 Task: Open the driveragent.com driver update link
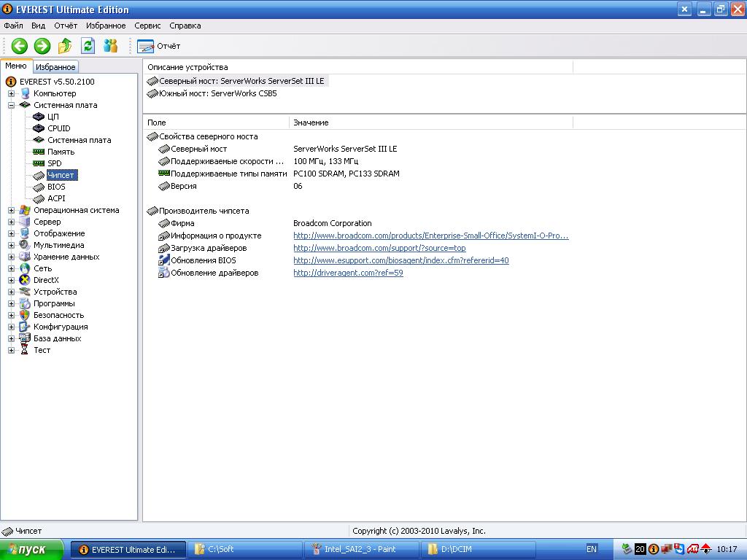point(348,273)
